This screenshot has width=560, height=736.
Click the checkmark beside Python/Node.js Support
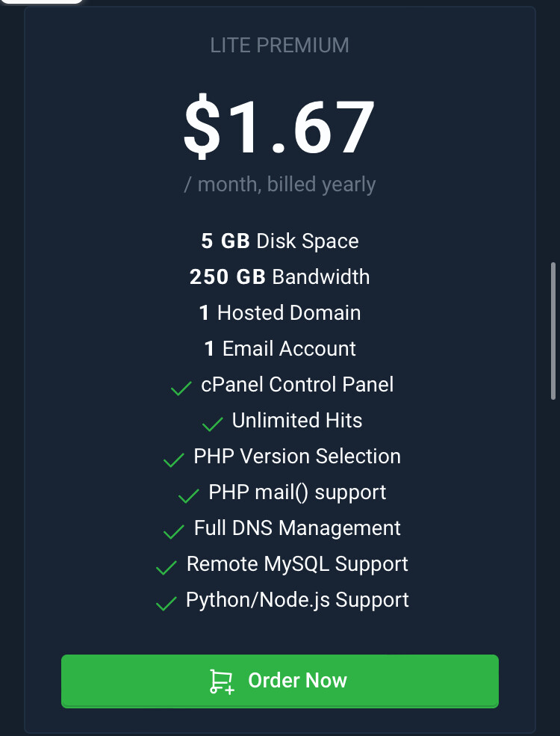point(165,603)
